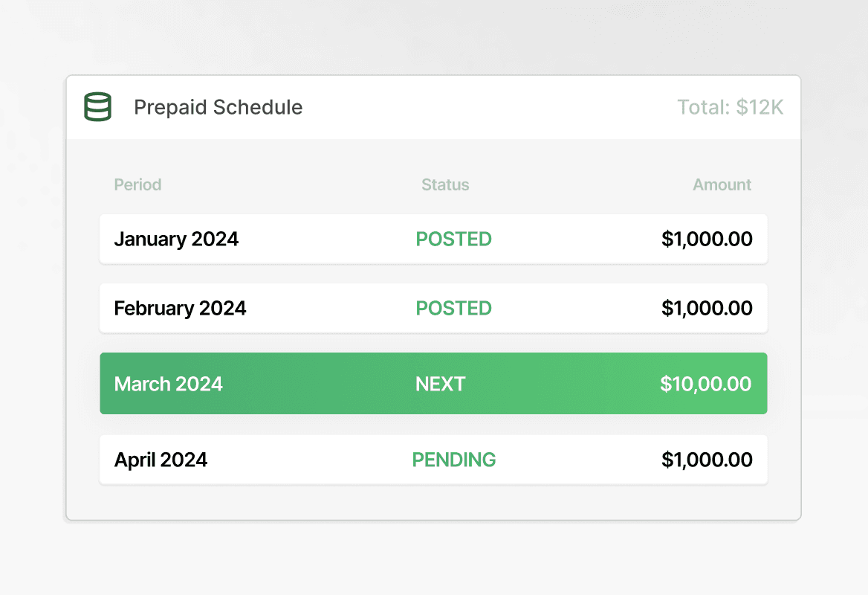This screenshot has height=595, width=868.
Task: Open the highlighted March 2024 period
Action: (x=169, y=384)
